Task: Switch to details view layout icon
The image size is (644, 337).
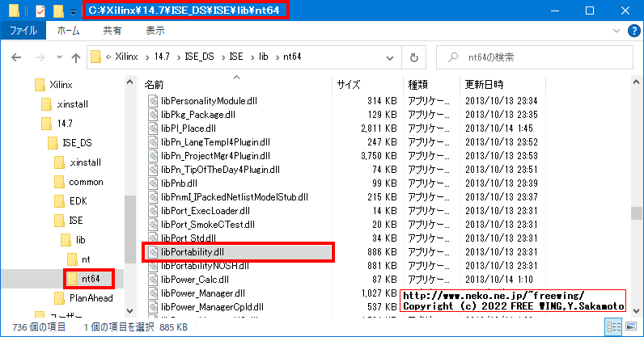Action: [614, 326]
